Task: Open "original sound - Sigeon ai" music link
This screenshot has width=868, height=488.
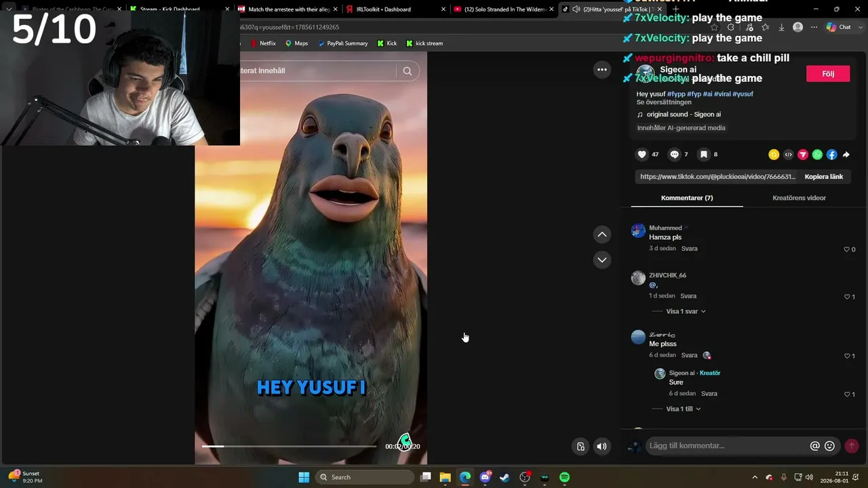Action: pos(684,115)
